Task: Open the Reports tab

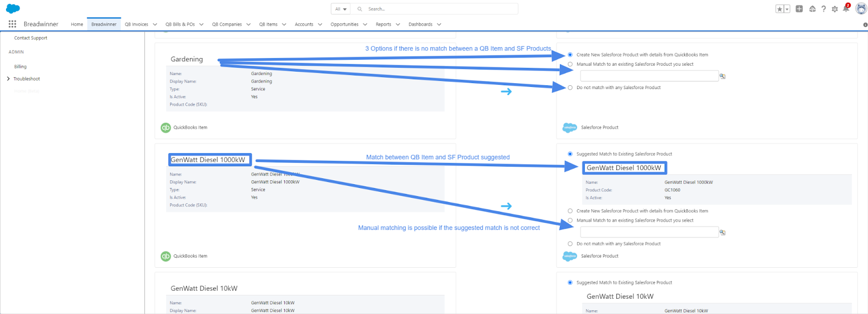Action: [384, 24]
